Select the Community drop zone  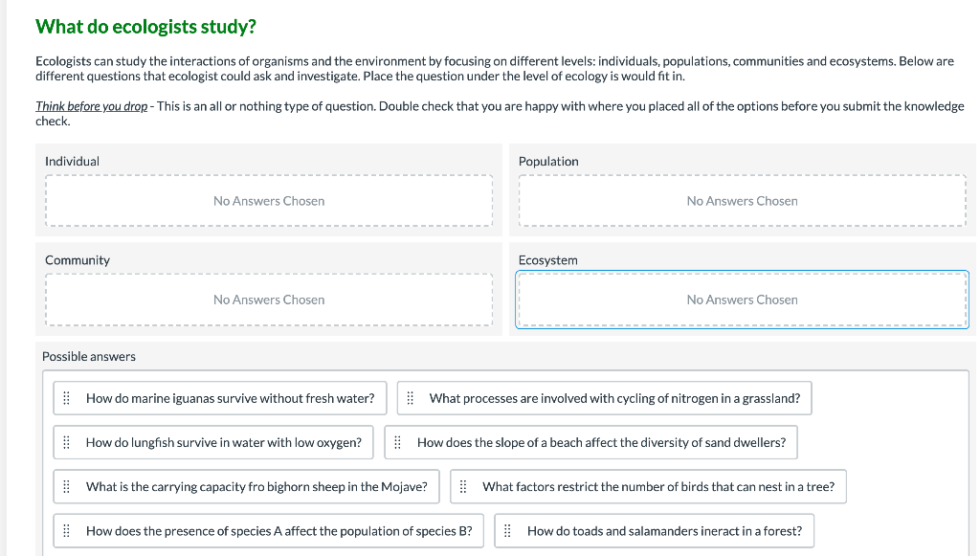(269, 300)
